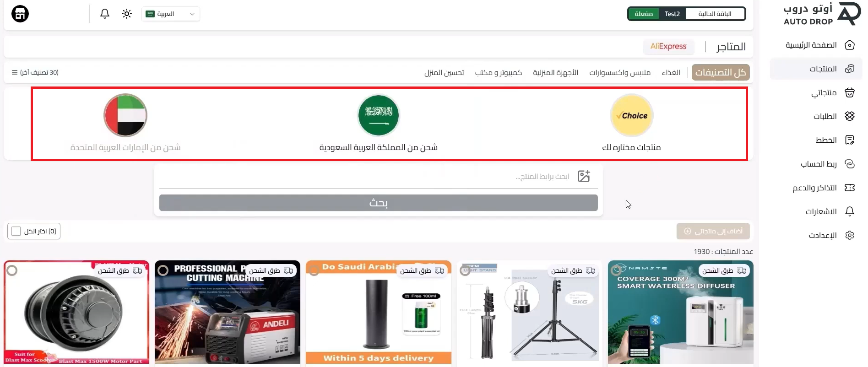868x367 pixels.
Task: Click the store icon at top left
Action: pyautogui.click(x=20, y=14)
